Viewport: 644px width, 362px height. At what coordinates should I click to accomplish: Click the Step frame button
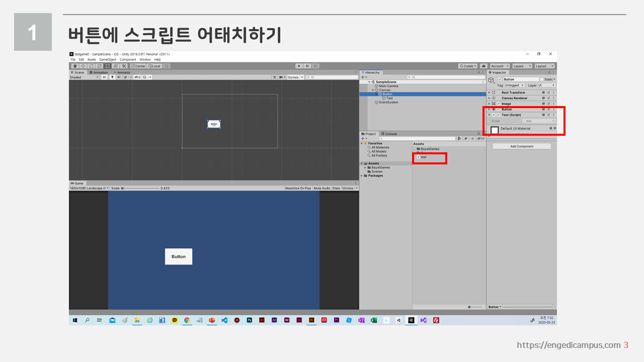[315, 66]
